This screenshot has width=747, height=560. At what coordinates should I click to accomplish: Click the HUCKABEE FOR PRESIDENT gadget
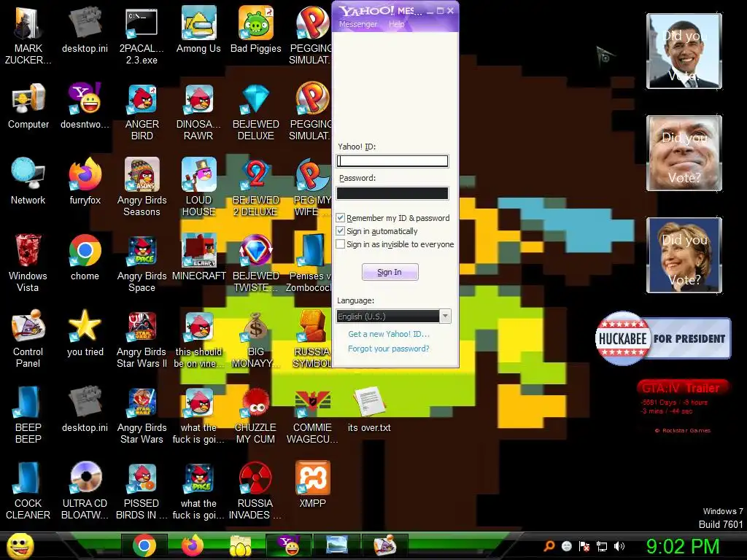pos(662,338)
